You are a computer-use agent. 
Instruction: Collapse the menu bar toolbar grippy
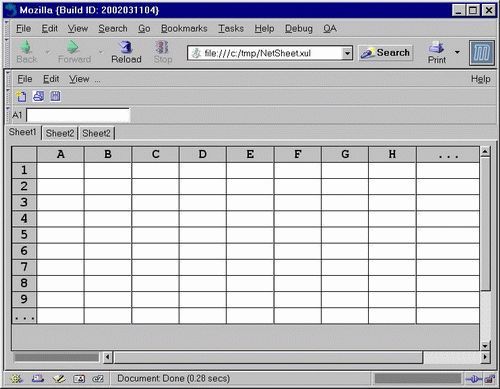(x=7, y=28)
